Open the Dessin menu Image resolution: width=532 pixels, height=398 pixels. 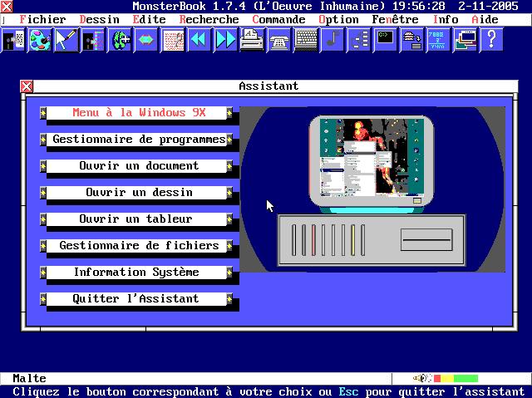(x=100, y=20)
